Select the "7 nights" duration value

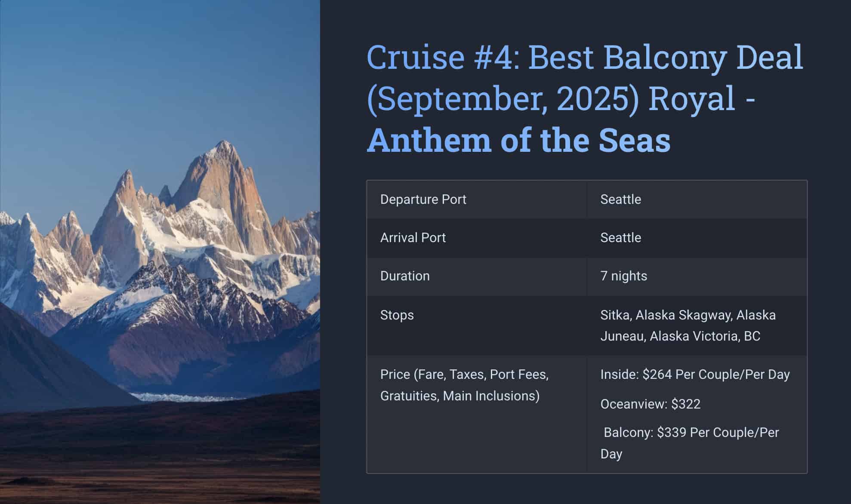coord(623,276)
